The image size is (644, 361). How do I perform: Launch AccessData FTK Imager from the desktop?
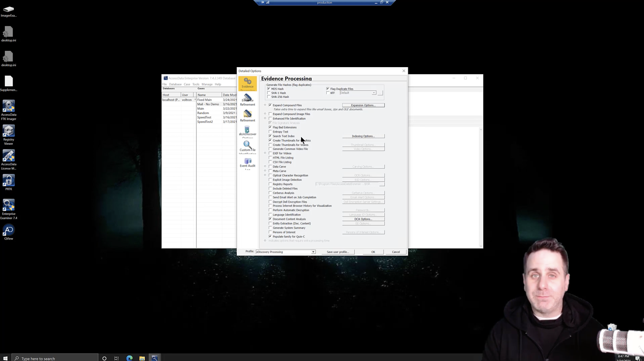click(x=9, y=109)
